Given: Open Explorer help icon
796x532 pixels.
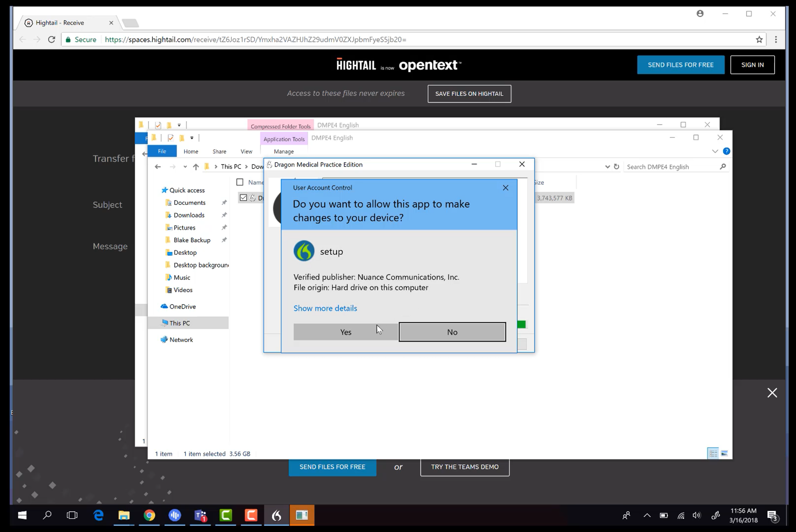Looking at the screenshot, I should click(x=727, y=151).
